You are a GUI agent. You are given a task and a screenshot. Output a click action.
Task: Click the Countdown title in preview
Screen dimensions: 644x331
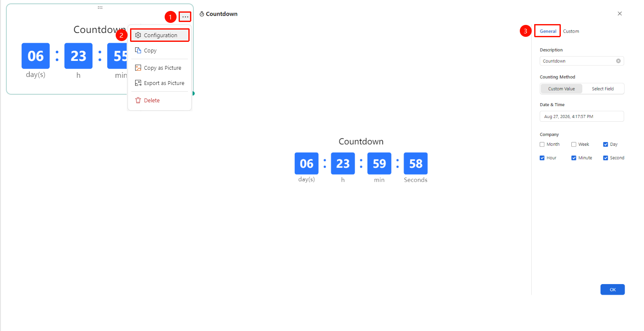pos(361,142)
